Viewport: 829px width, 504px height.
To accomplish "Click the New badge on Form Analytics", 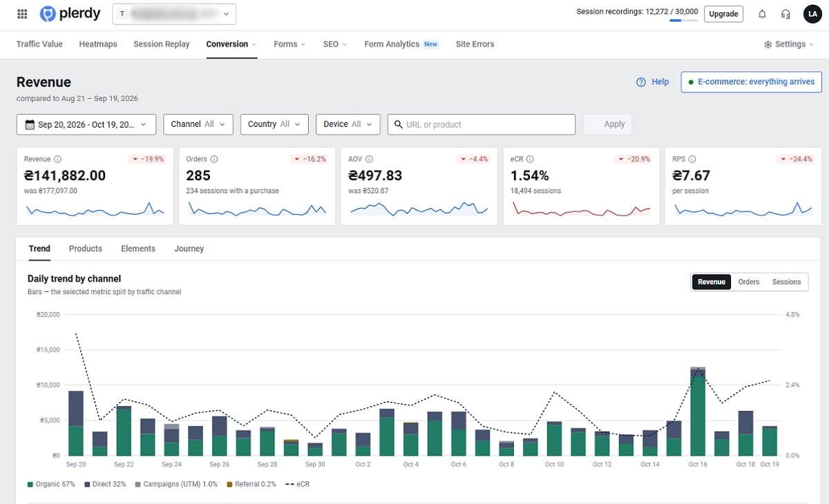I will pyautogui.click(x=431, y=44).
